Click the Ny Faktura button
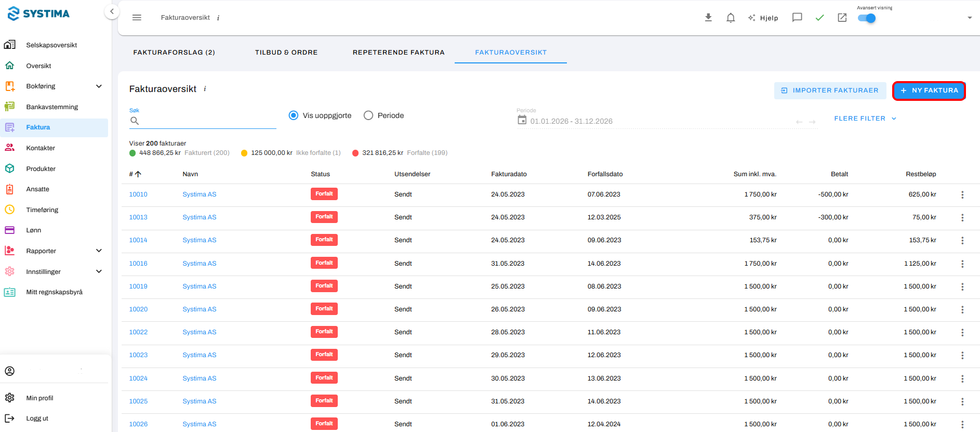980x432 pixels. (x=929, y=90)
